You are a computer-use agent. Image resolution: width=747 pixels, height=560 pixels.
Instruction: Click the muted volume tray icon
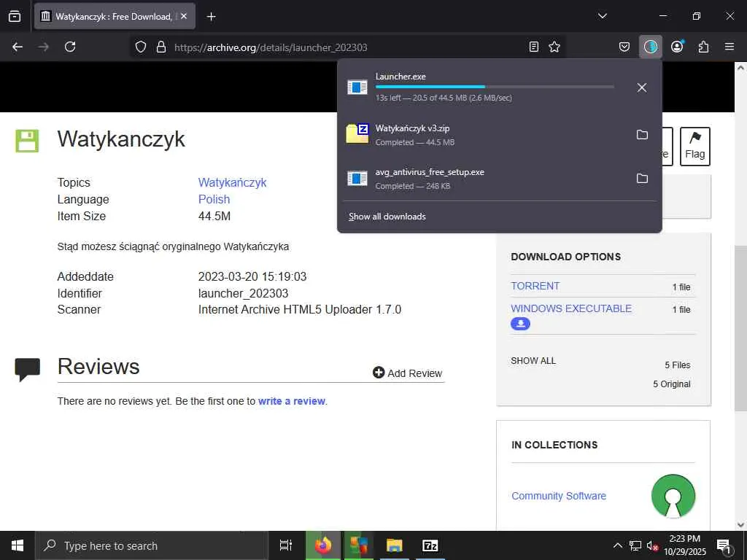click(652, 545)
